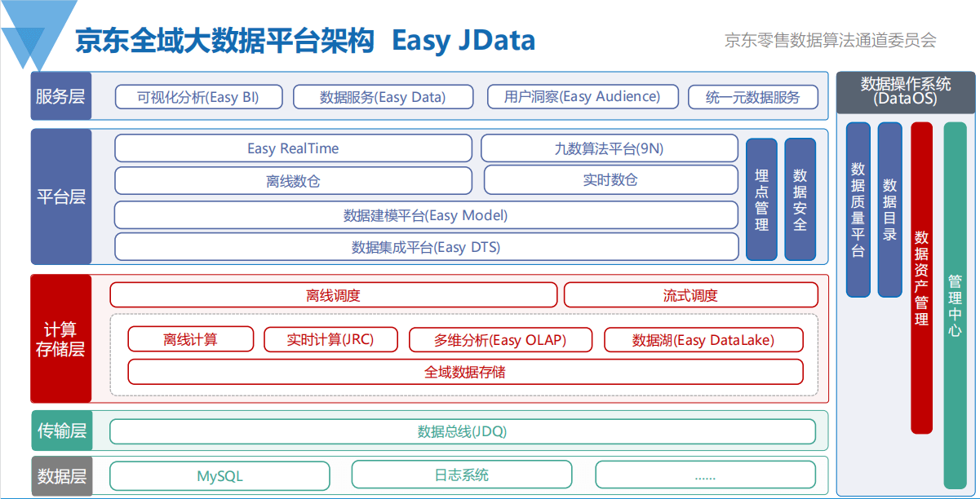Select the 数据总线(JDQ) box

pos(463,431)
